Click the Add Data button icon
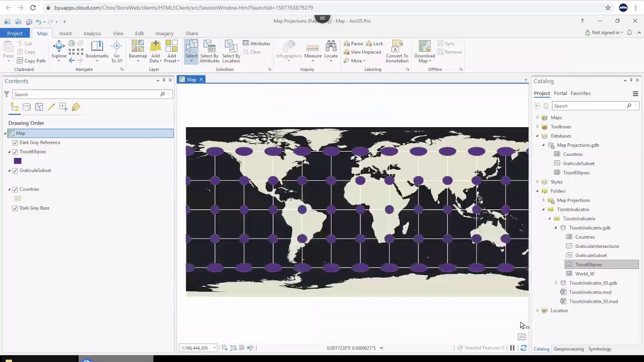 point(155,46)
